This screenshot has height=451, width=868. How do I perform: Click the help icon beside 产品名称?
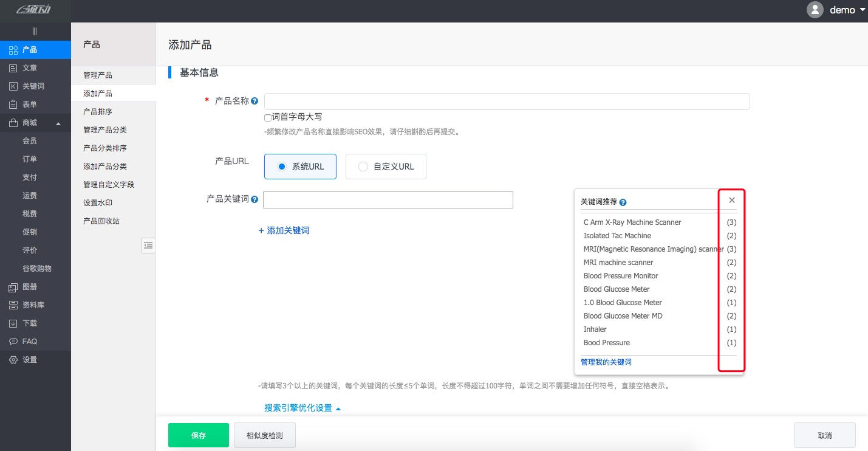coord(255,101)
